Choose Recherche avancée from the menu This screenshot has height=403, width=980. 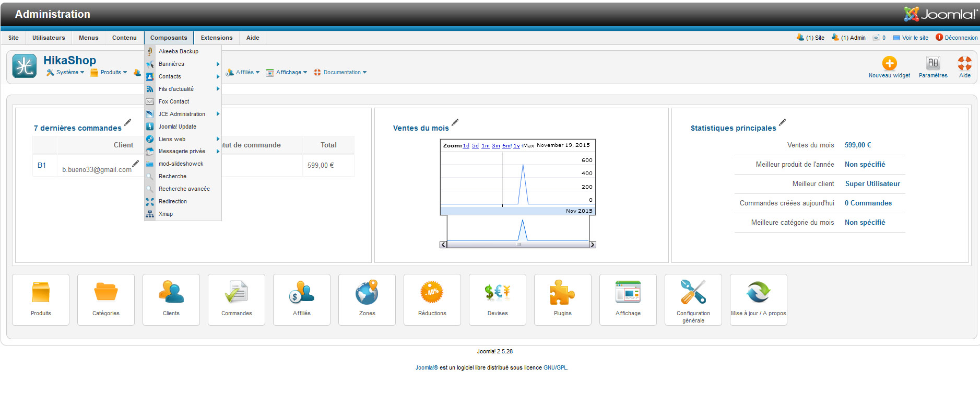tap(183, 189)
